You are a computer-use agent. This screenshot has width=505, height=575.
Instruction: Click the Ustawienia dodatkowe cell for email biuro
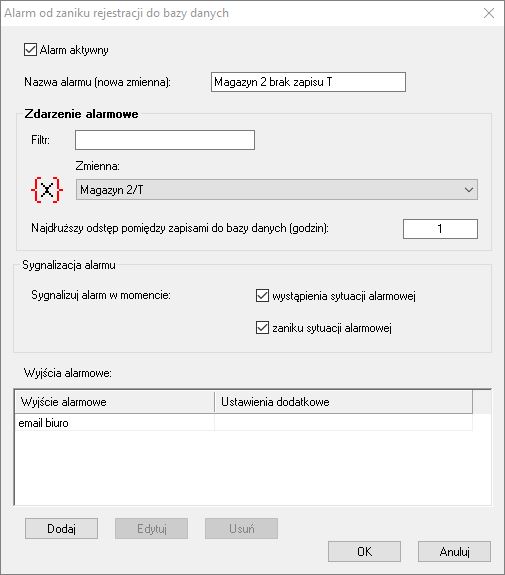343,423
